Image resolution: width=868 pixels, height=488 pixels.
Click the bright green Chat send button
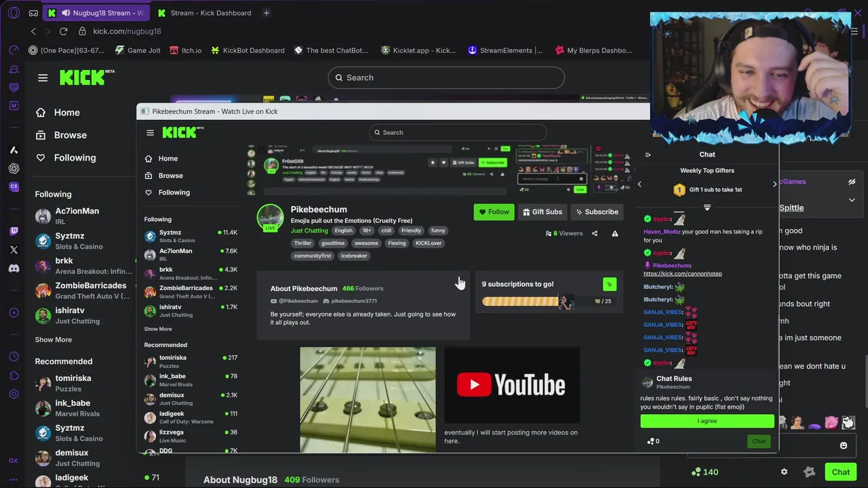(841, 472)
